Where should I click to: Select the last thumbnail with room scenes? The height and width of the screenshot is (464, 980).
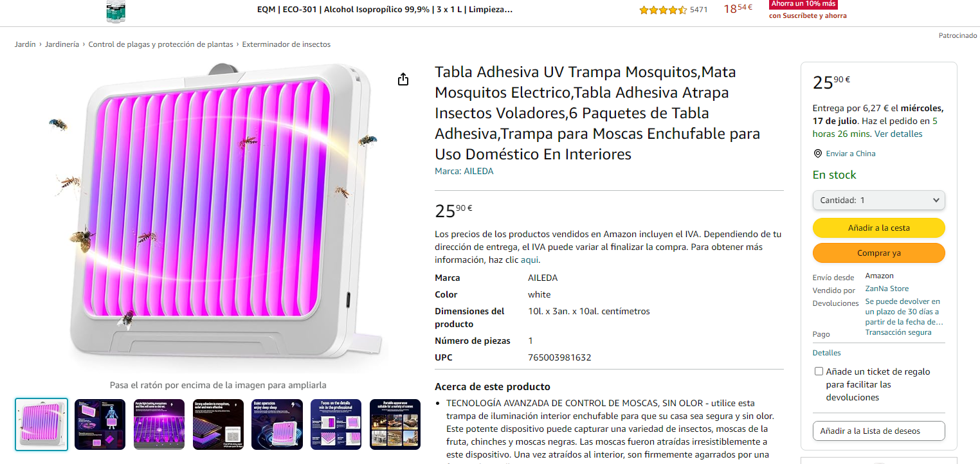coord(395,424)
